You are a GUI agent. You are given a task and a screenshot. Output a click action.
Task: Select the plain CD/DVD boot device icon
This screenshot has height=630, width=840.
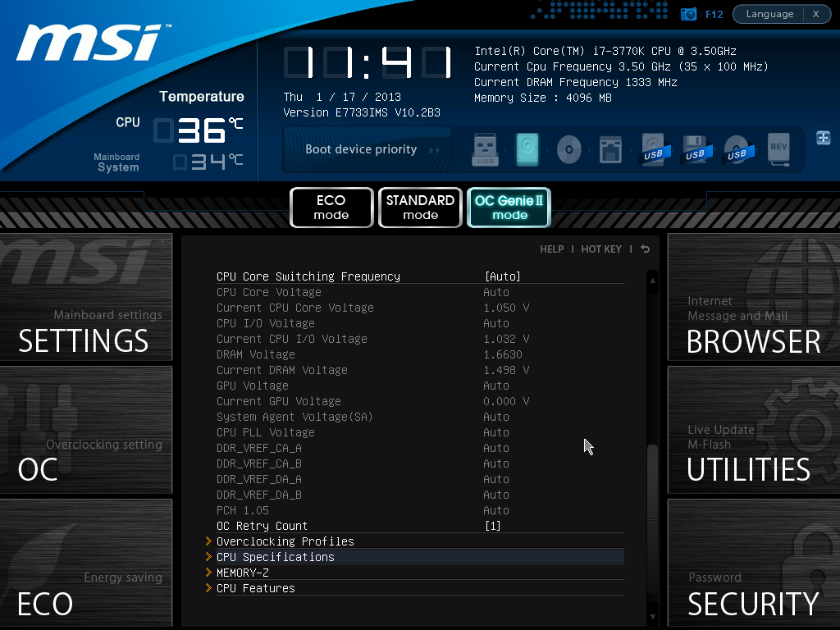(569, 149)
